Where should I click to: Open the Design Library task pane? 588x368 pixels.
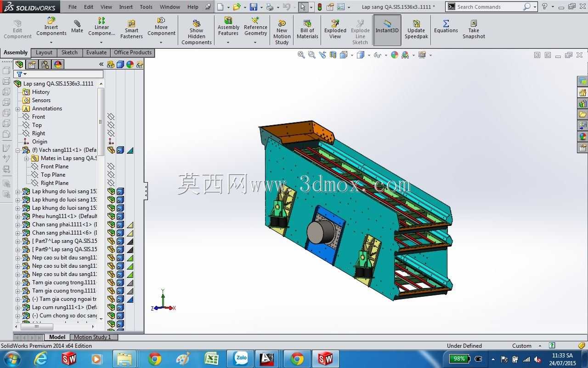pyautogui.click(x=583, y=103)
